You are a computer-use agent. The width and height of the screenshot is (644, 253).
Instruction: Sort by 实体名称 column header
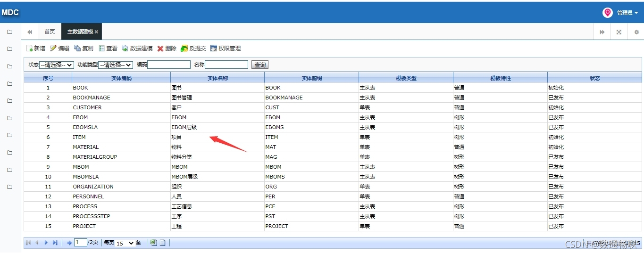pos(217,78)
